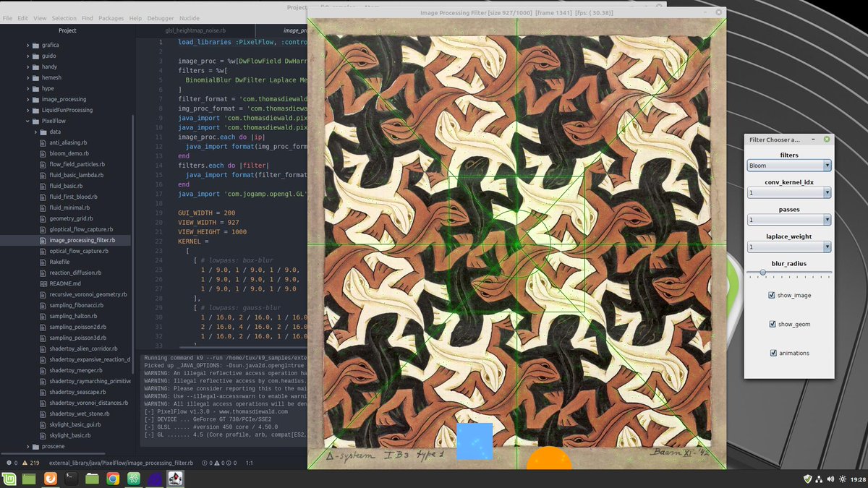
Task: Open the filters dropdown showing Bloom
Action: tap(789, 165)
